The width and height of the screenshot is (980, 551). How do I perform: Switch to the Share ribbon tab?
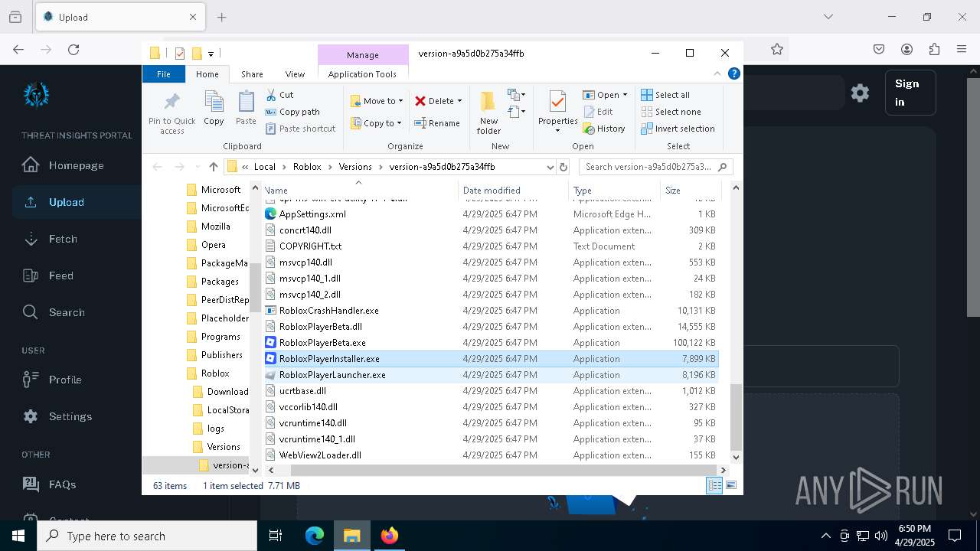252,74
